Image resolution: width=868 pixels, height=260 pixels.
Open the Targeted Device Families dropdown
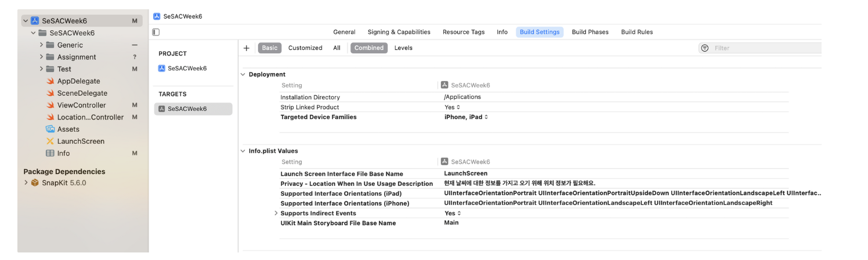[x=466, y=117]
